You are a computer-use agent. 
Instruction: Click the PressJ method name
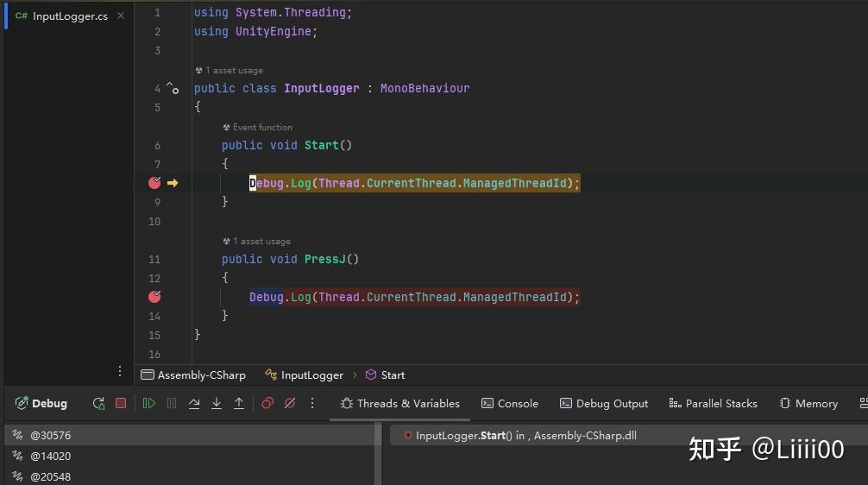tap(325, 259)
